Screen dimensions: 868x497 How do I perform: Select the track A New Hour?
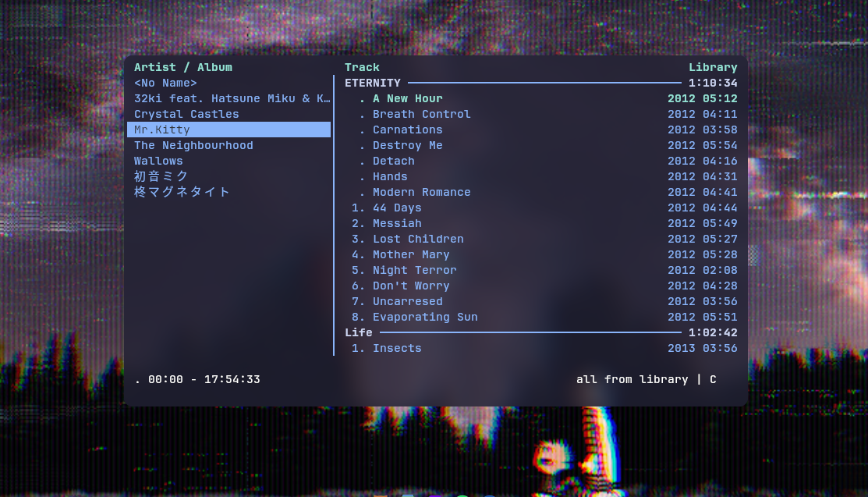(x=407, y=98)
